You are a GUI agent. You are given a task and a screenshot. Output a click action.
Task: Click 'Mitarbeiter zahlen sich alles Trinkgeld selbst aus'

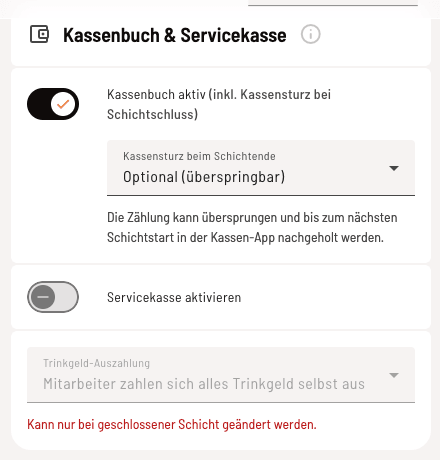(204, 384)
